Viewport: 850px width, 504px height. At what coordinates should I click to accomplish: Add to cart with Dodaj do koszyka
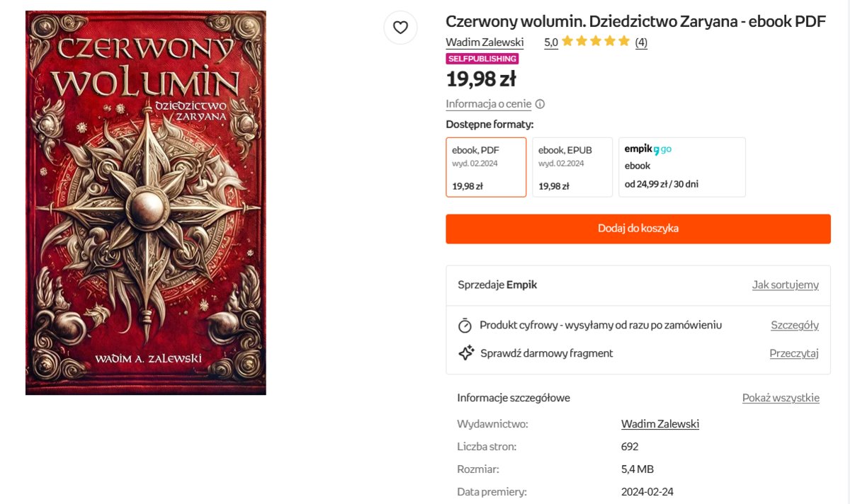coord(637,229)
